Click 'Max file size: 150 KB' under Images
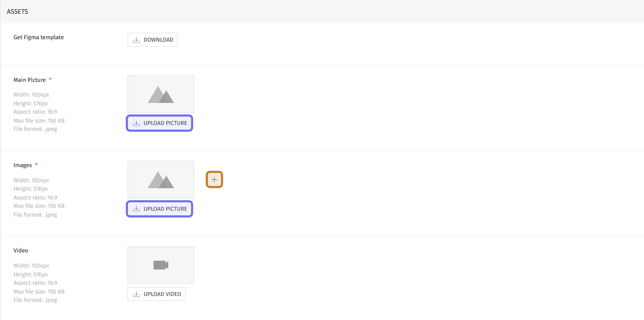This screenshot has width=644, height=320. tap(39, 206)
